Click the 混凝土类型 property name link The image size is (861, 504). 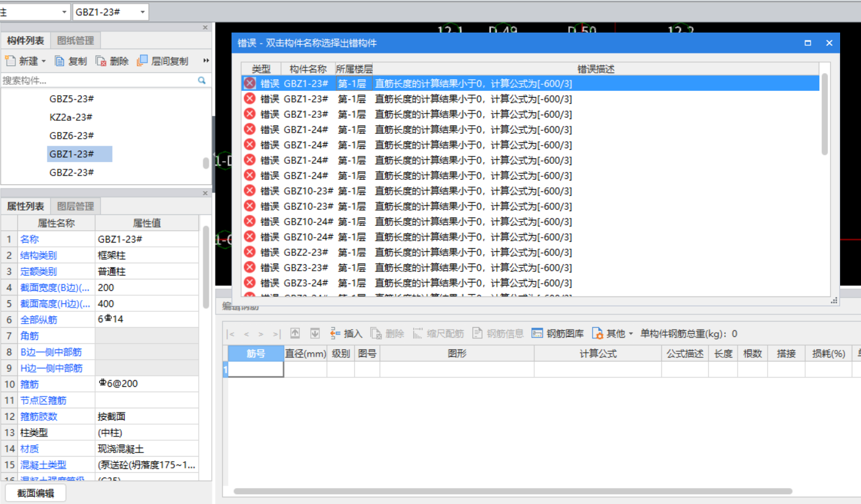pos(43,465)
